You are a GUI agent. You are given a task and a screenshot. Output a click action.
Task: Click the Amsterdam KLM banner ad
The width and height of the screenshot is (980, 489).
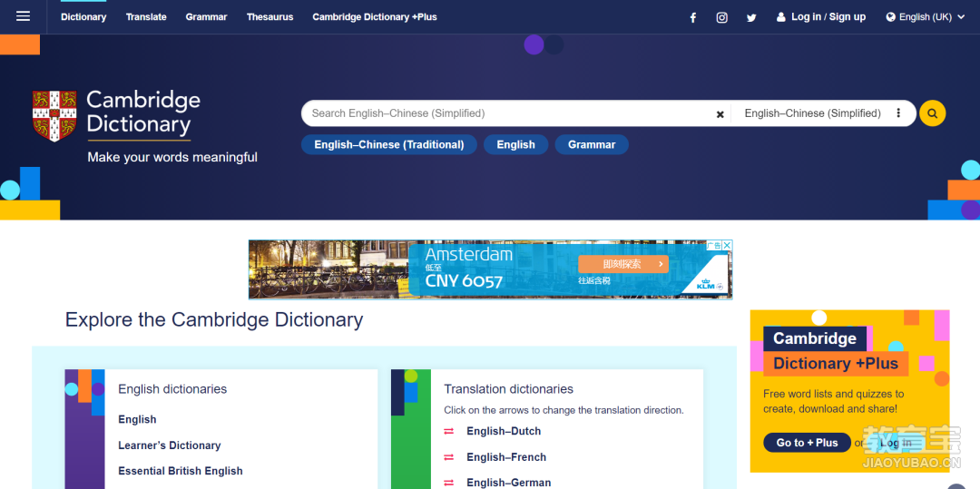[490, 269]
